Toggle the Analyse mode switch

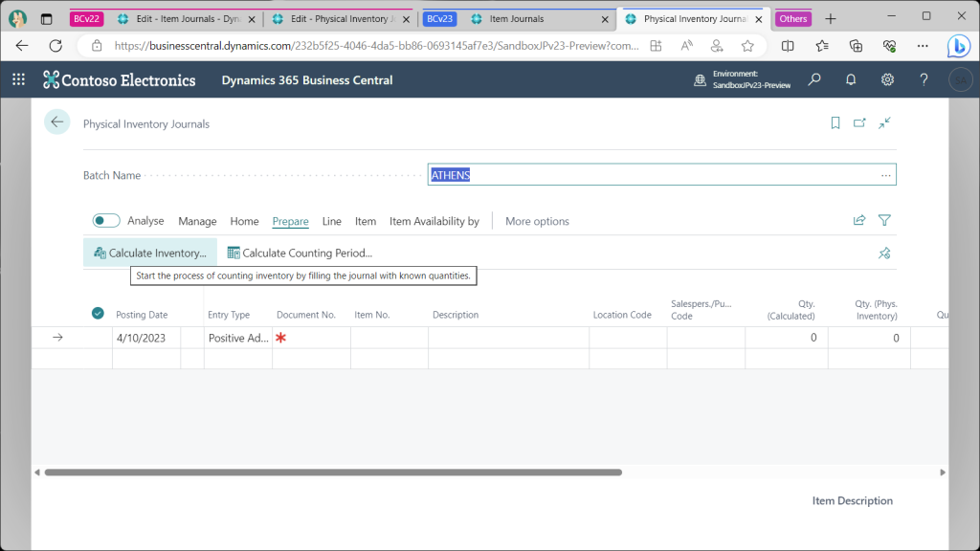click(x=106, y=221)
